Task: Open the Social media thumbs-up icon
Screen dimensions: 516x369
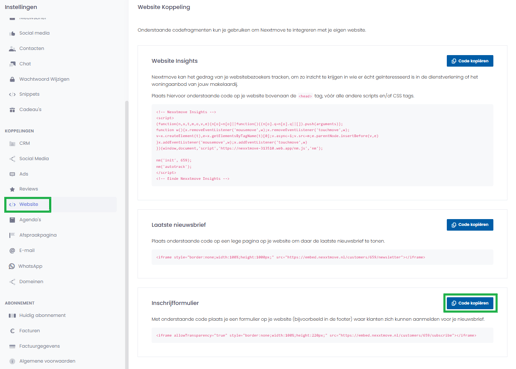Action: coord(12,33)
